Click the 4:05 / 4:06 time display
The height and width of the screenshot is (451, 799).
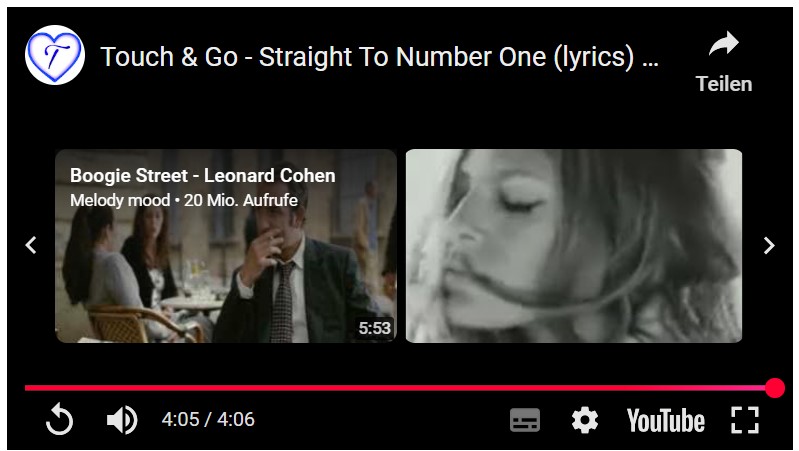tap(208, 419)
